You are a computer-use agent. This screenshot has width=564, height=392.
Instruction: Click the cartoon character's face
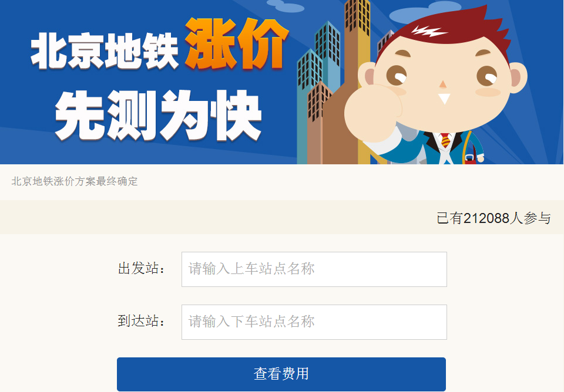pyautogui.click(x=443, y=83)
